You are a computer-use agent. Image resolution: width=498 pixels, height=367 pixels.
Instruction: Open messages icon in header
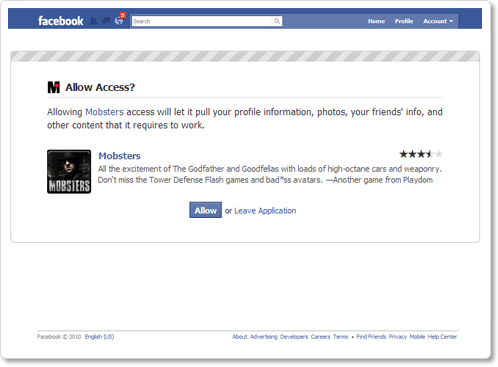click(x=106, y=21)
